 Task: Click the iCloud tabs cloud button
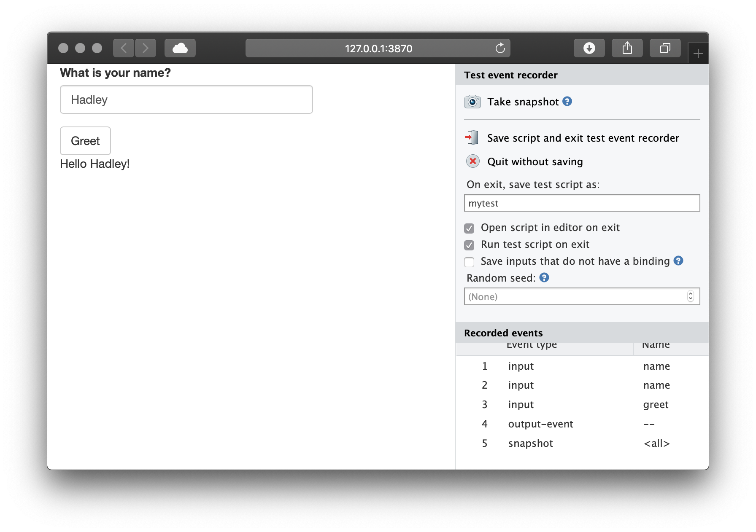(x=180, y=48)
